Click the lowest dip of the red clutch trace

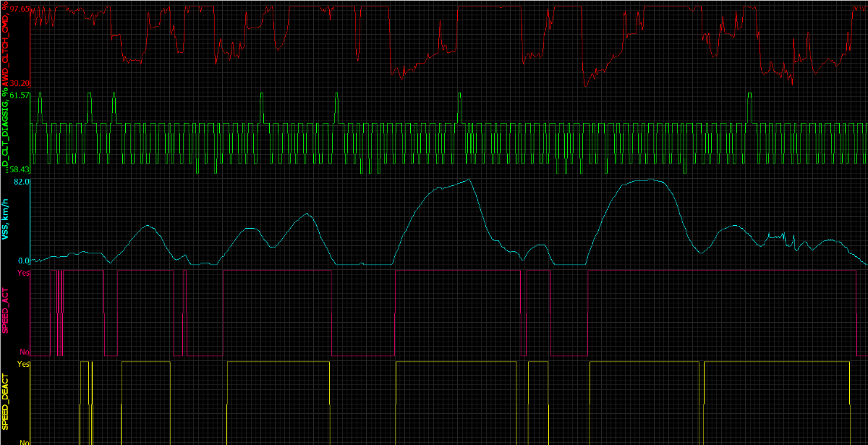click(x=584, y=86)
